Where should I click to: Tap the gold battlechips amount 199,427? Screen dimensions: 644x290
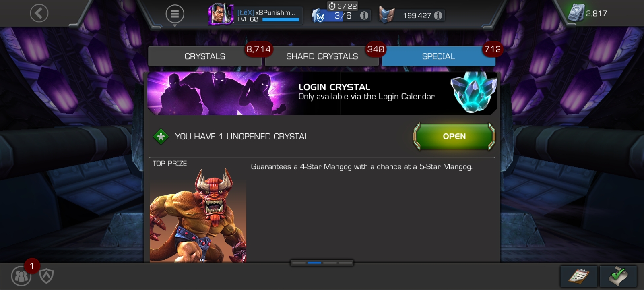click(417, 16)
